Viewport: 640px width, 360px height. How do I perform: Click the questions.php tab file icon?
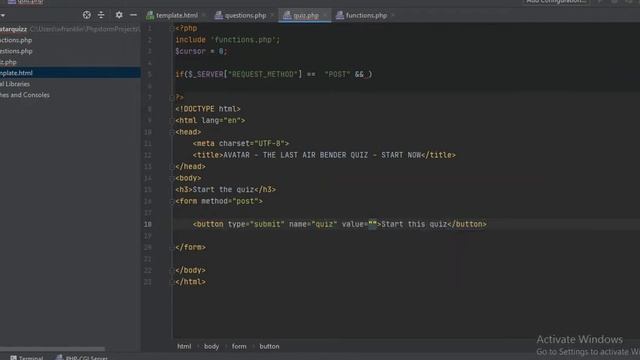coord(219,16)
